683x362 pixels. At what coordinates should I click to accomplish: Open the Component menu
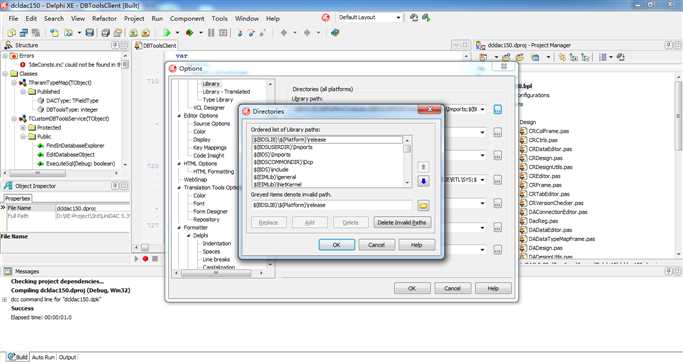(187, 18)
